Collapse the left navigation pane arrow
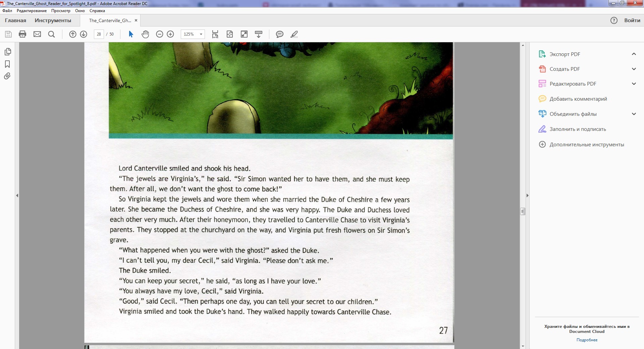Viewport: 644px width, 349px height. [x=17, y=195]
